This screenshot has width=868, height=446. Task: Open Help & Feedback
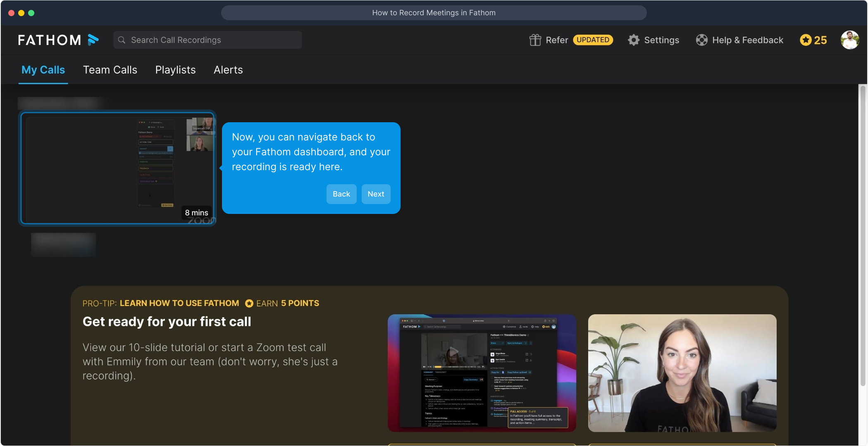click(x=747, y=40)
